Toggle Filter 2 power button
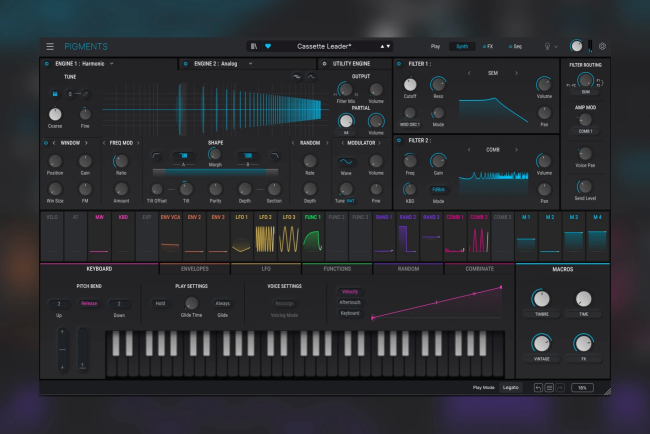The image size is (650, 434). coord(399,141)
